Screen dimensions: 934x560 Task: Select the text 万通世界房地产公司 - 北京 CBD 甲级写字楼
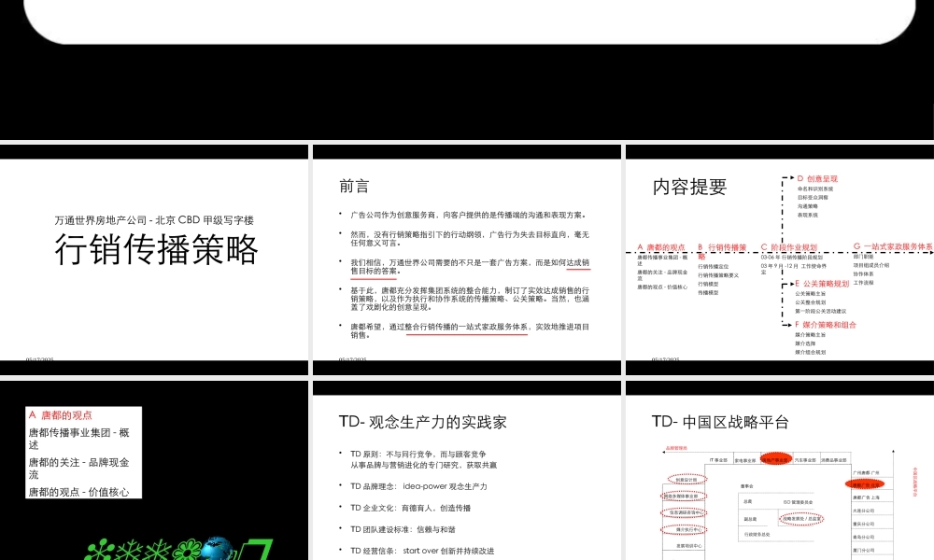[x=154, y=220]
